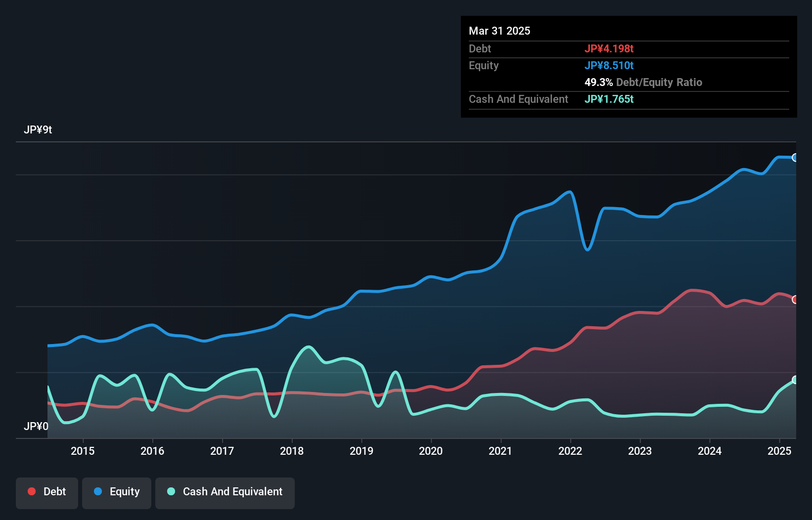Click the Cash value JP¥1.765t

pyautogui.click(x=609, y=99)
